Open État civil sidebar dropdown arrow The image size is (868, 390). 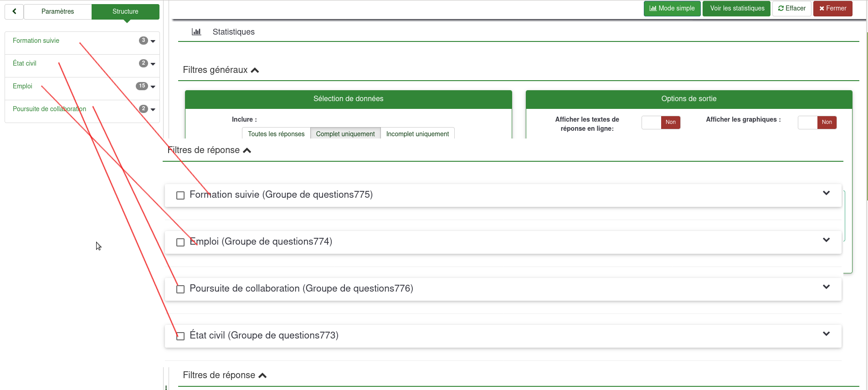tap(153, 64)
